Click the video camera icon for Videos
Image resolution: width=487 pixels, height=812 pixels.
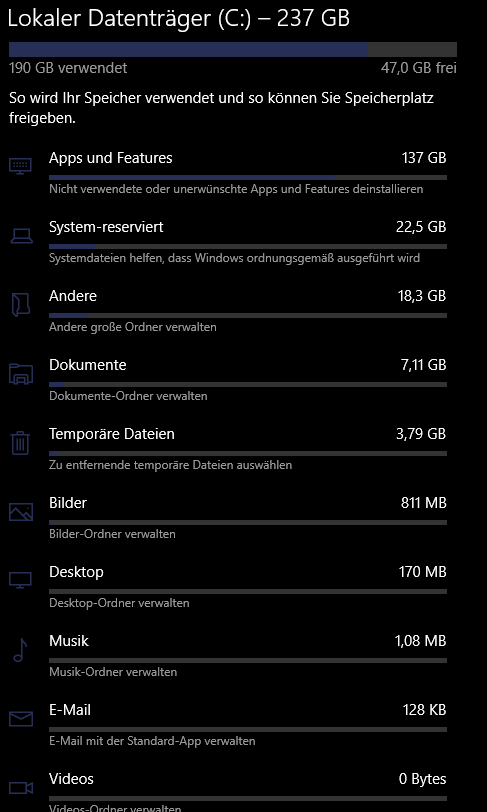click(x=21, y=788)
